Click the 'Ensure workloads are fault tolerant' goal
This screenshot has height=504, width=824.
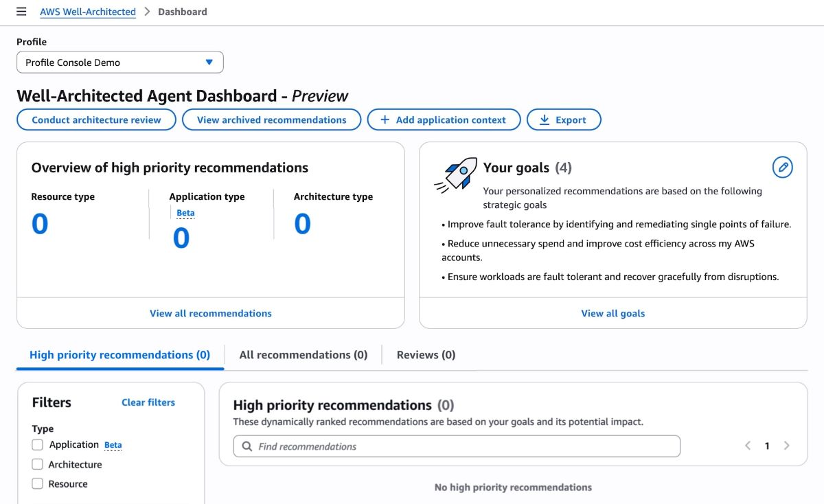[x=610, y=277]
